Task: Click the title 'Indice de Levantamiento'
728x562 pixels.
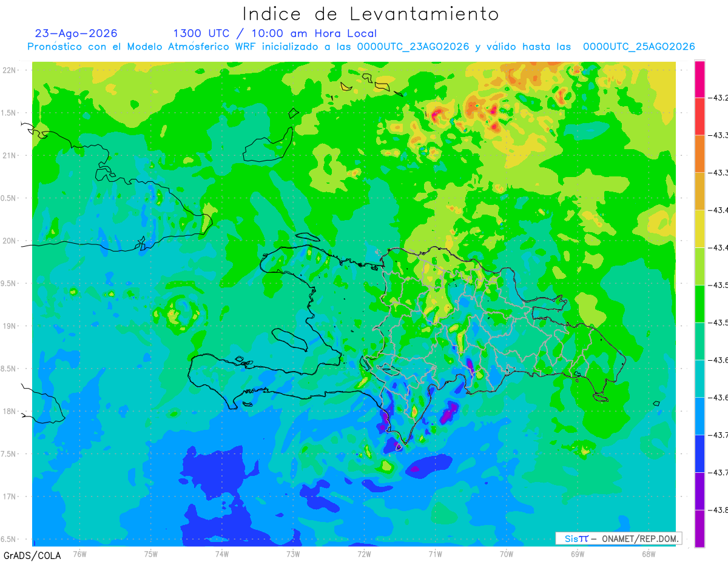Action: 371,14
